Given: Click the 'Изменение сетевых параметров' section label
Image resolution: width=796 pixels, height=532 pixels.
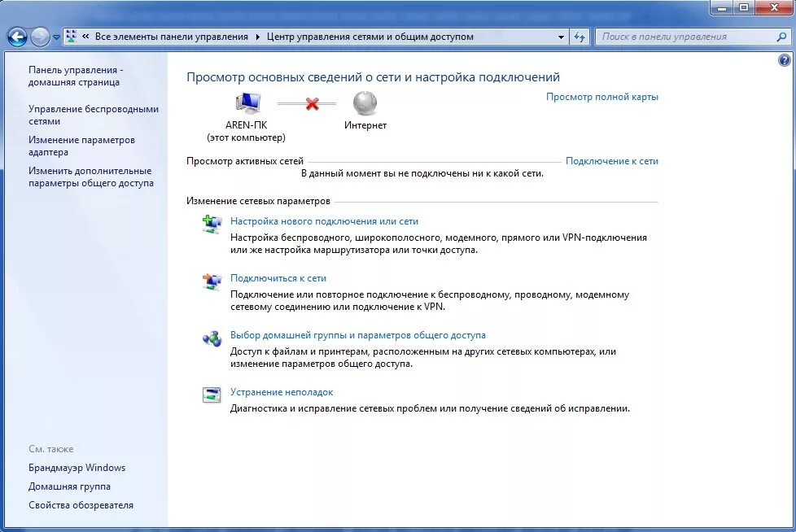Looking at the screenshot, I should click(258, 202).
